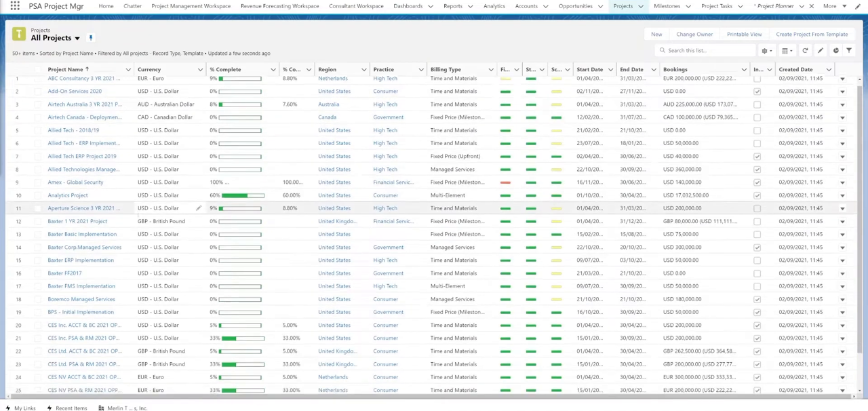Click red Fi... indicator in Amex row

pyautogui.click(x=505, y=182)
